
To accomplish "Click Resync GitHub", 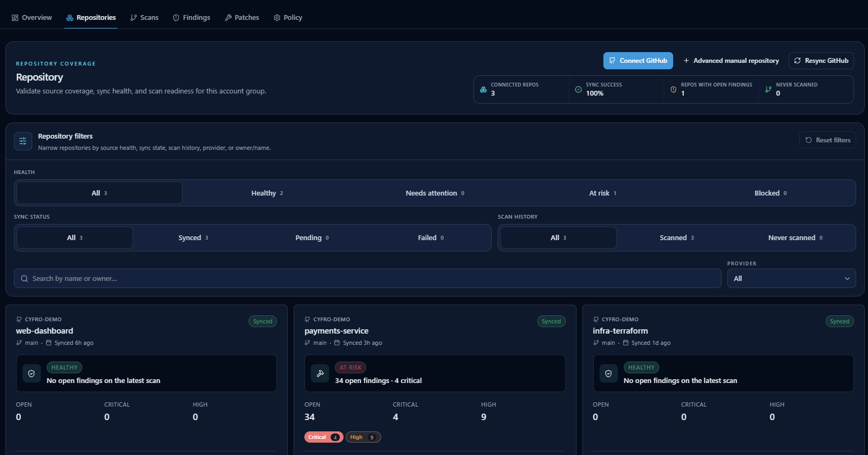I will (x=821, y=61).
